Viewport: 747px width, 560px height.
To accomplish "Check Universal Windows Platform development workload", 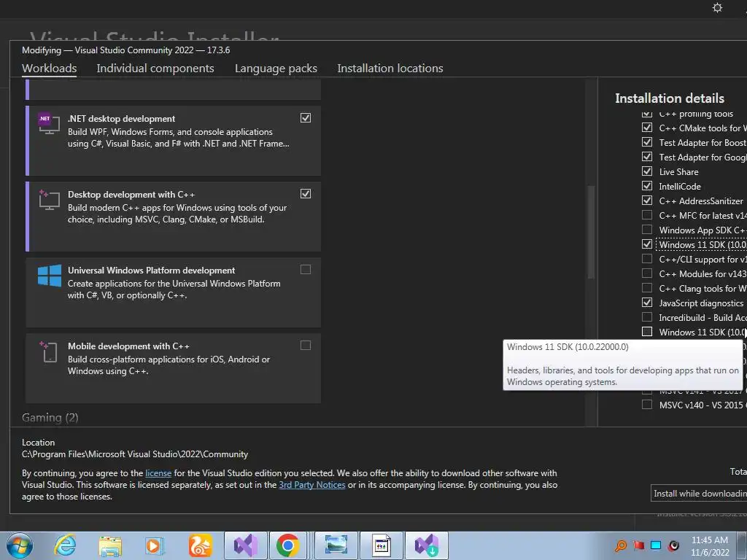I will click(306, 270).
